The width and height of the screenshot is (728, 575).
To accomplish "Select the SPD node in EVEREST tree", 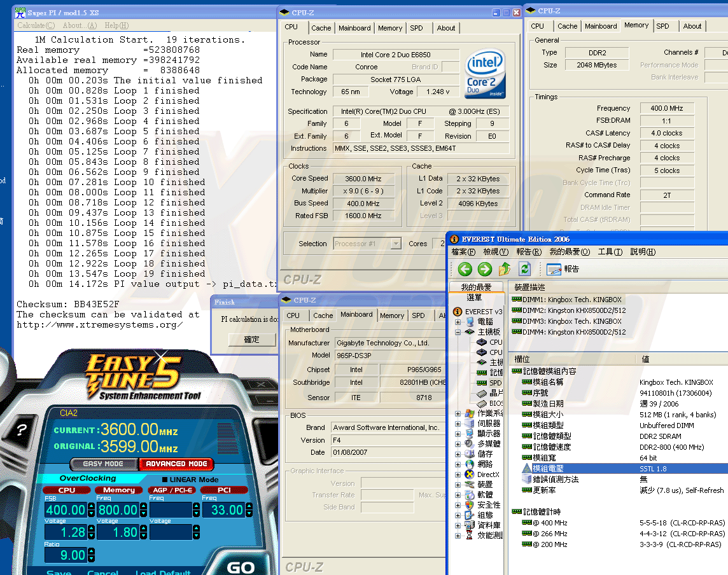I will [489, 383].
